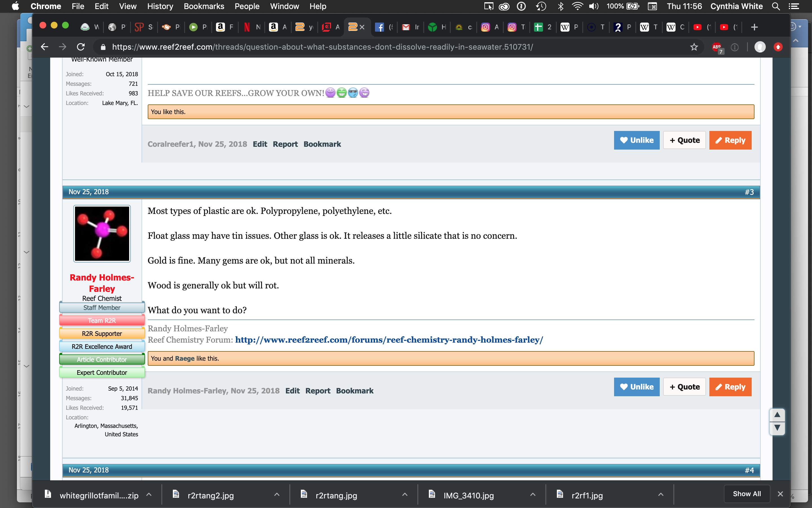Image resolution: width=812 pixels, height=508 pixels.
Task: Click the Chrome forward arrow
Action: pos(62,47)
